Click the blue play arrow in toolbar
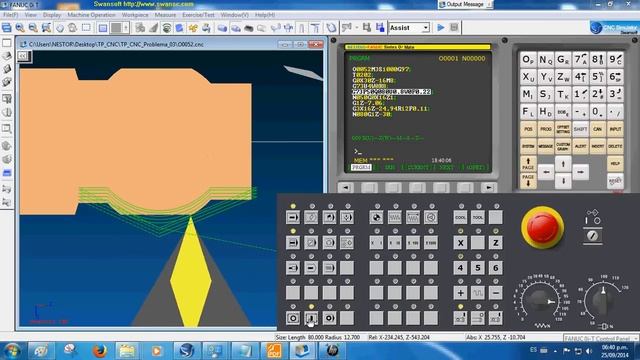640x360 pixels. coord(441,28)
